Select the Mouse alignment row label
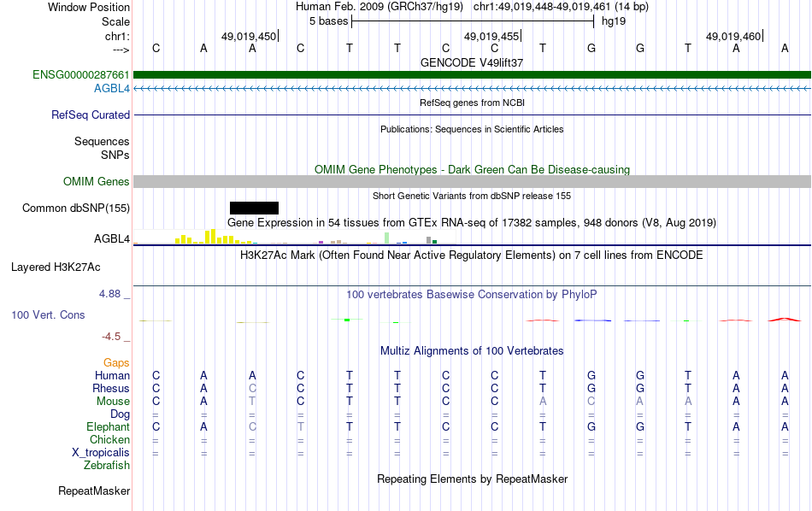 (x=113, y=402)
